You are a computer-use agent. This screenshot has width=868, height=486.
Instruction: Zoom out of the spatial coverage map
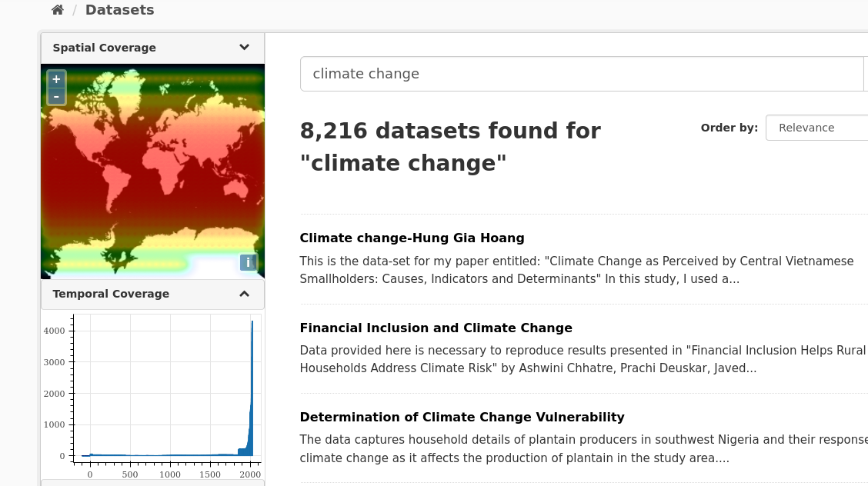pos(56,96)
